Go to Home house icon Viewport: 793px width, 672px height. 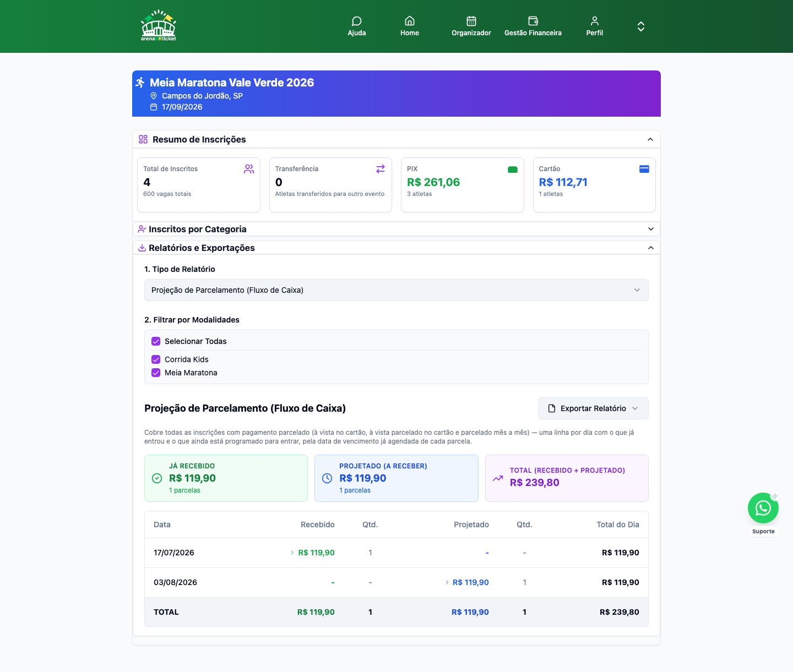(410, 21)
